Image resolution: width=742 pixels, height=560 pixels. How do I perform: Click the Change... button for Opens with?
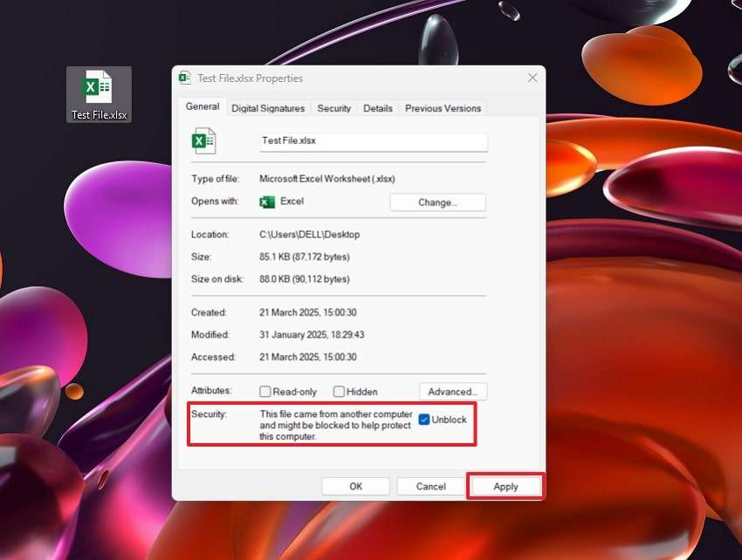[437, 202]
